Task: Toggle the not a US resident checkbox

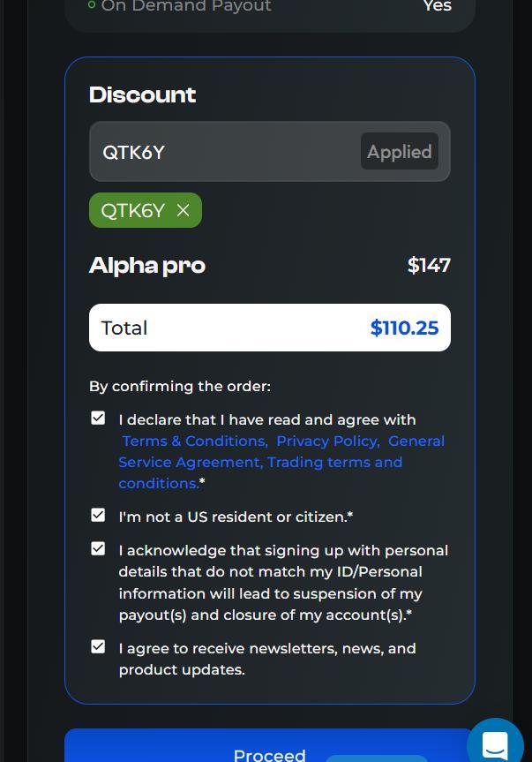Action: pos(98,515)
